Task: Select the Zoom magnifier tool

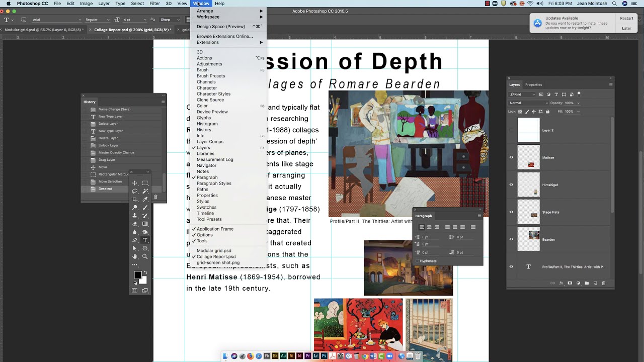Action: click(x=145, y=256)
